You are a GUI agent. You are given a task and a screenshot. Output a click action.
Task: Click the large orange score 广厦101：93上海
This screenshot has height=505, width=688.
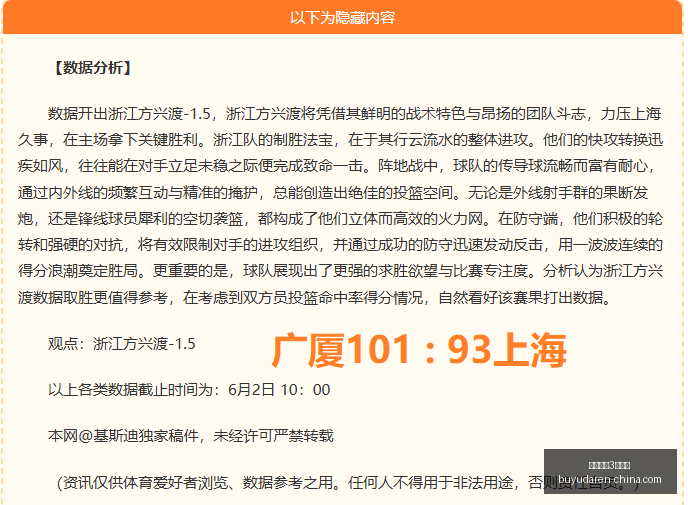(x=419, y=350)
